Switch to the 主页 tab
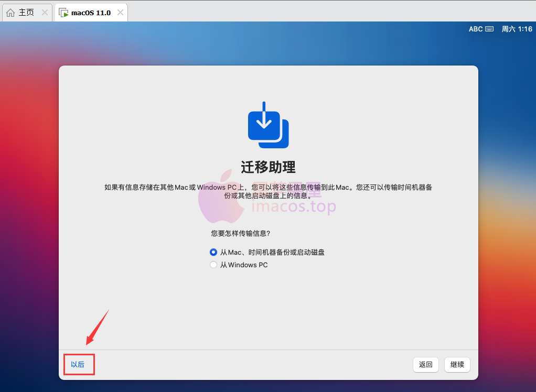This screenshot has width=536, height=392. click(x=27, y=13)
